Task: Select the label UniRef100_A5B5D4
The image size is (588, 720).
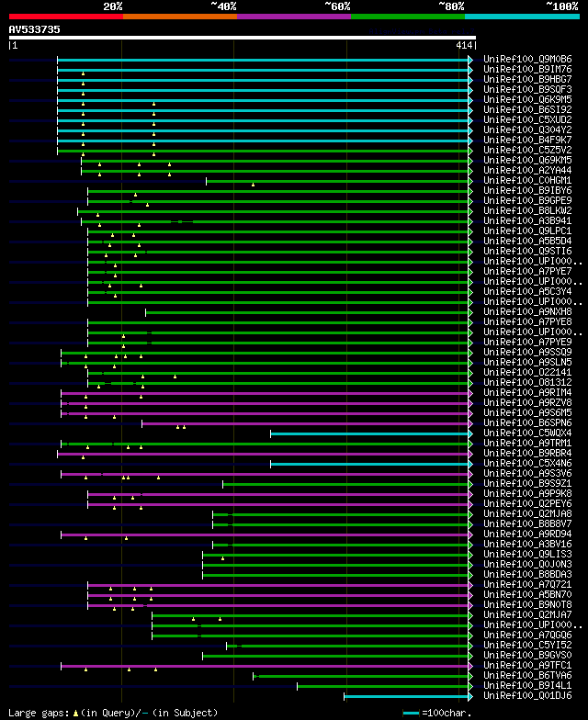Action: pos(527,241)
